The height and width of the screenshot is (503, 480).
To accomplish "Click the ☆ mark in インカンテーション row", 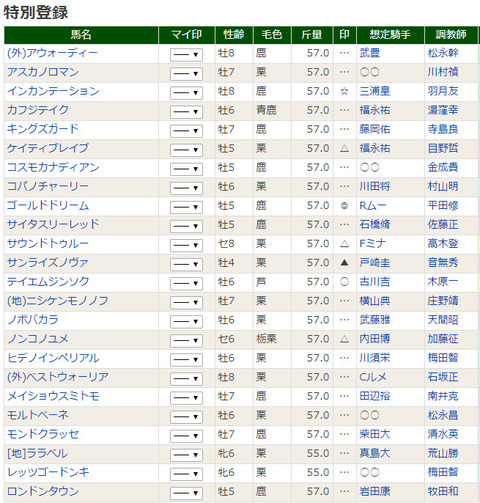I will point(345,91).
